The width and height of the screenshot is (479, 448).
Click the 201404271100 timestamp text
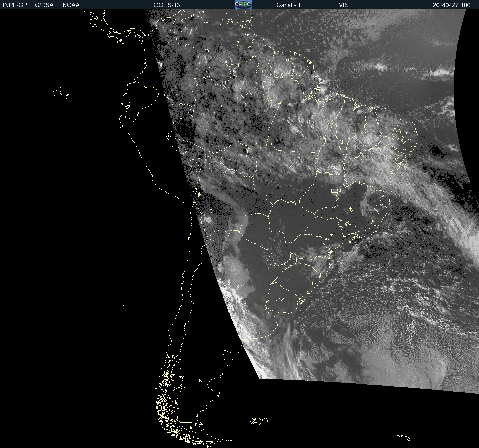click(452, 5)
